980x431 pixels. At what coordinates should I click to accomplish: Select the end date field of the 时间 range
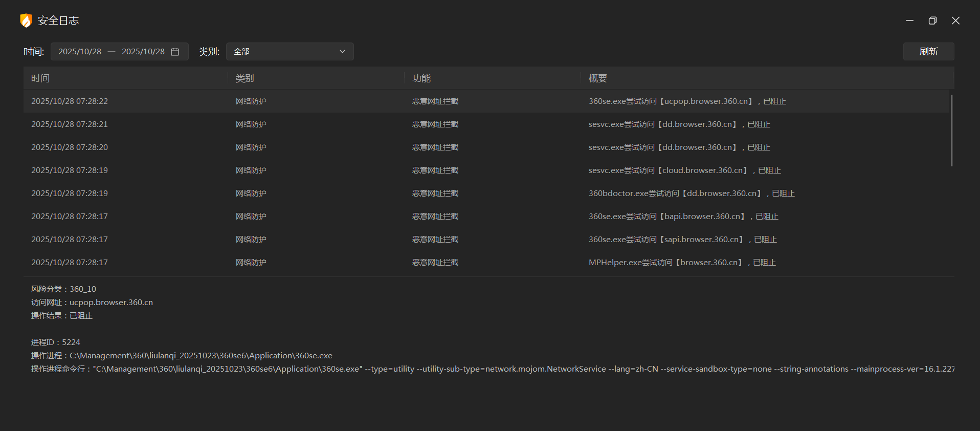143,52
